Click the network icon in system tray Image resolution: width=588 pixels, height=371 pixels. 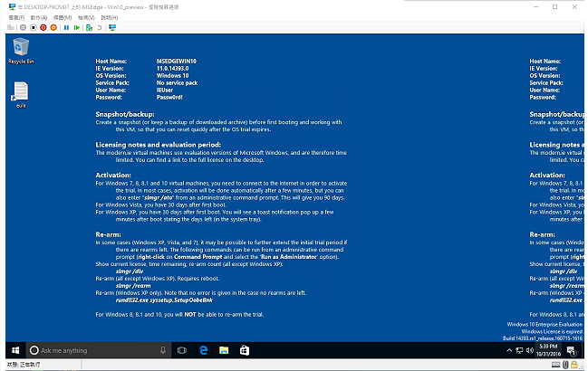[519, 351]
